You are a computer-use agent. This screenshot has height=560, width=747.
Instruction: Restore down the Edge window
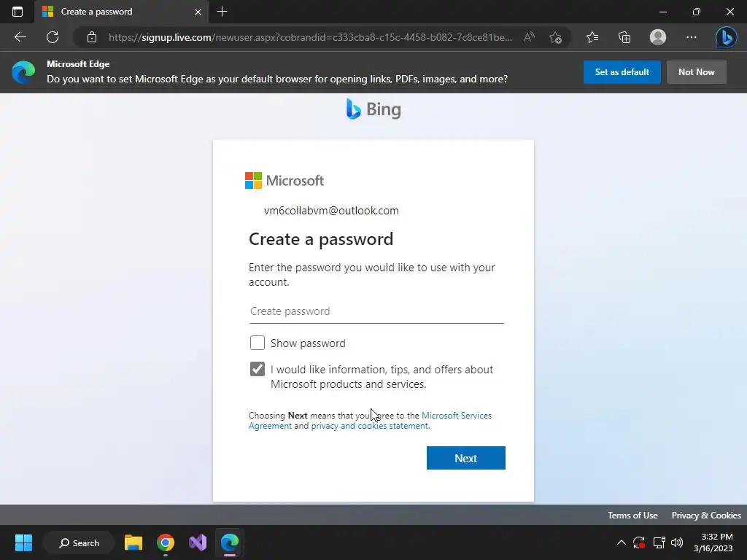697,12
